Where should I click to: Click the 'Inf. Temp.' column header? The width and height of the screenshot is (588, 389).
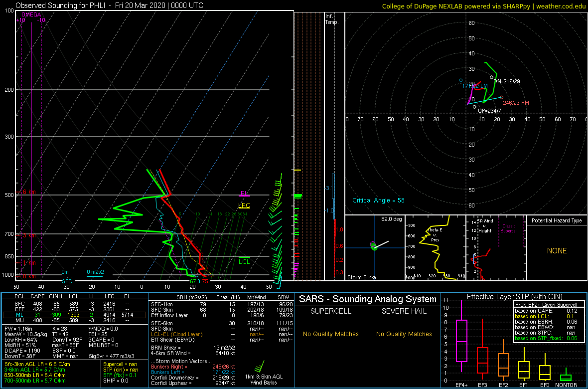click(x=332, y=19)
